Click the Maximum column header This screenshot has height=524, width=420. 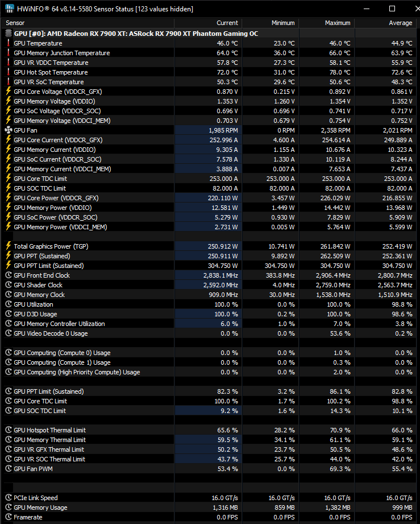327,23
